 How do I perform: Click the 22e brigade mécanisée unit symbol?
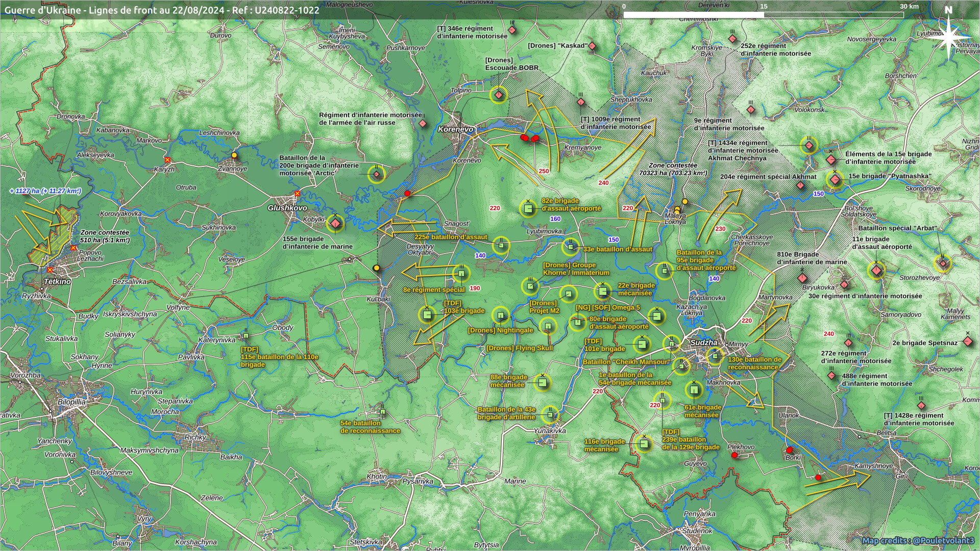603,291
